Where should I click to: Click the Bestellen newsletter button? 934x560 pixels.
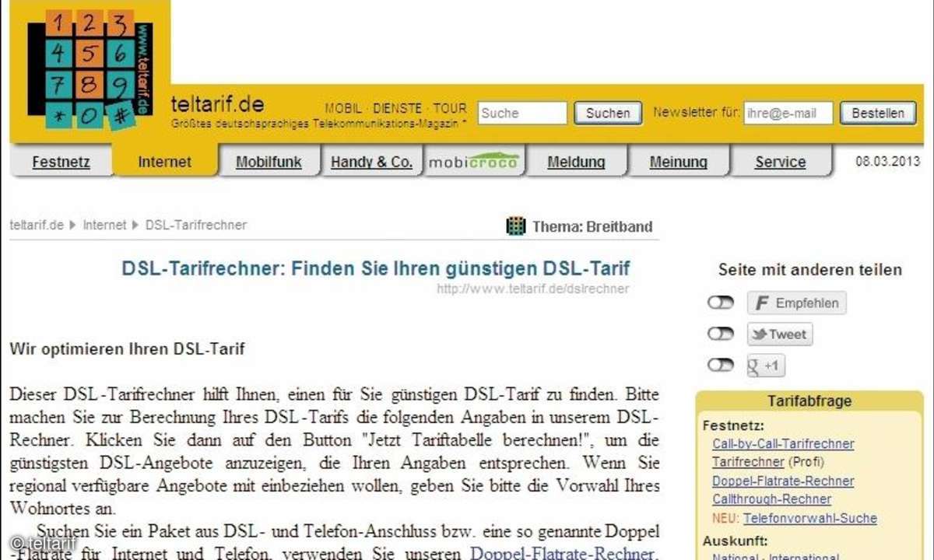tap(878, 113)
